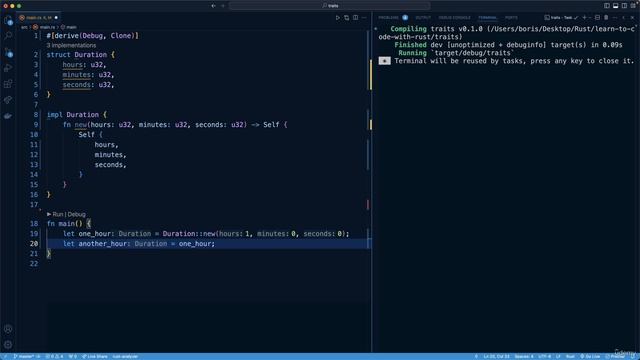Click the new function name on line 9

point(80,124)
